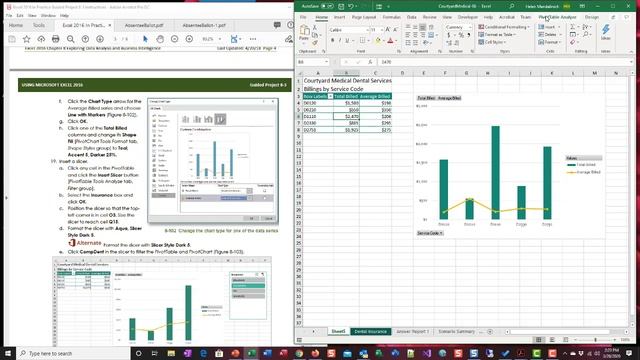Select Acrobat's arrow selection tool
This screenshot has width=640, height=360.
point(145,39)
